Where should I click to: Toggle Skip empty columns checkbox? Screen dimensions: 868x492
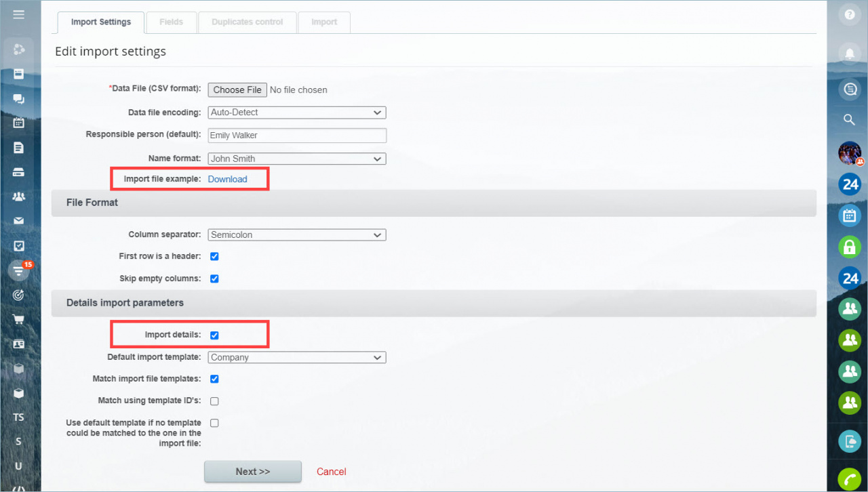point(214,279)
